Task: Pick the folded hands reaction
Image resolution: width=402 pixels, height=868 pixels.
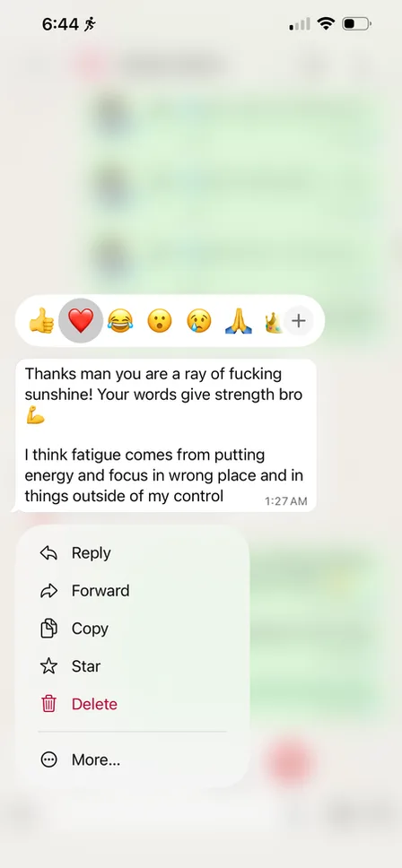Action: click(238, 320)
